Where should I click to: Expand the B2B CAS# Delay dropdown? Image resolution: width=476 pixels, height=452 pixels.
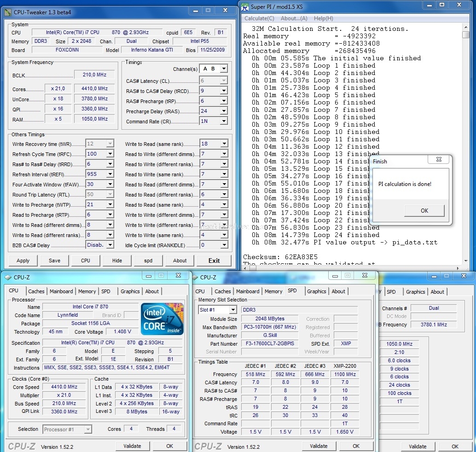point(110,245)
